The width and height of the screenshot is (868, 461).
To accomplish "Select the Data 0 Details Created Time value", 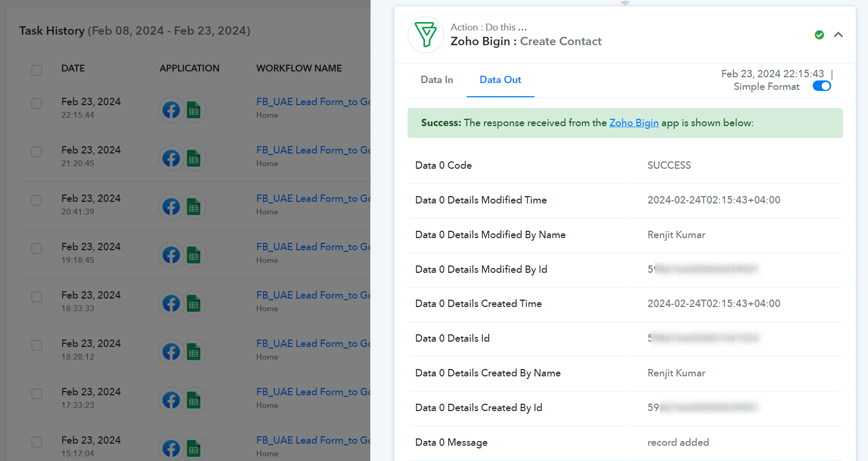I will pyautogui.click(x=714, y=304).
